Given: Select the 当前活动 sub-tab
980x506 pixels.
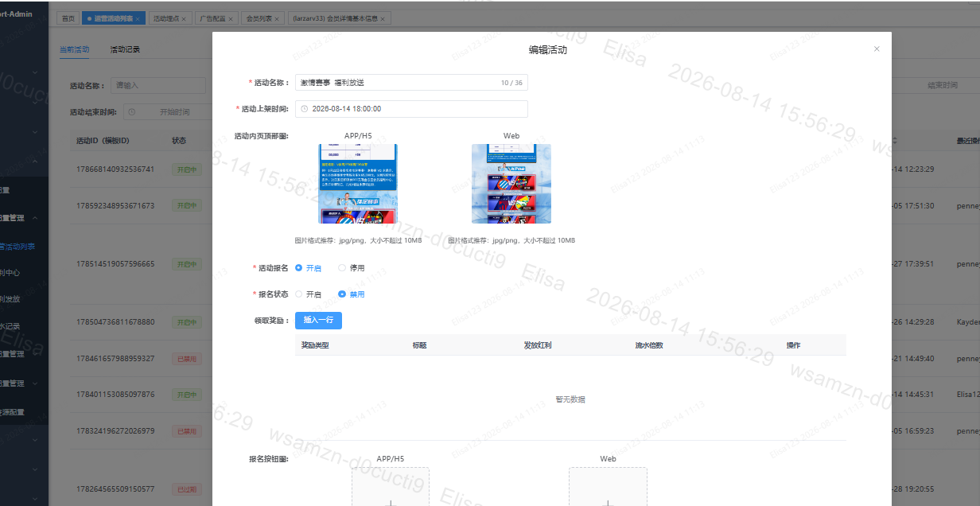Looking at the screenshot, I should point(74,49).
